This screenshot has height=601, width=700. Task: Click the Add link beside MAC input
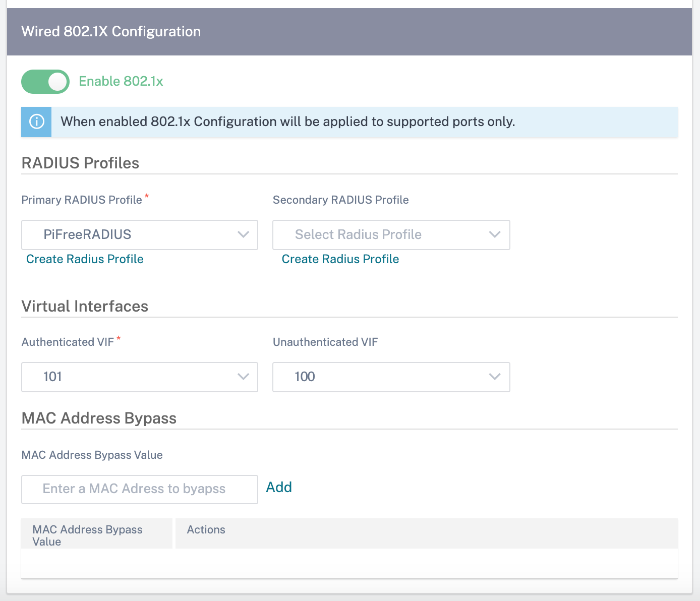tap(279, 487)
